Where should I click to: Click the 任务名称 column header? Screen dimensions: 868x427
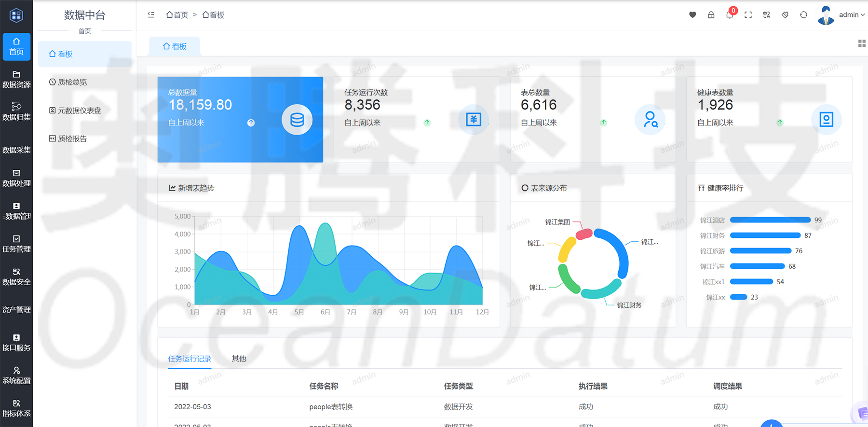(324, 386)
